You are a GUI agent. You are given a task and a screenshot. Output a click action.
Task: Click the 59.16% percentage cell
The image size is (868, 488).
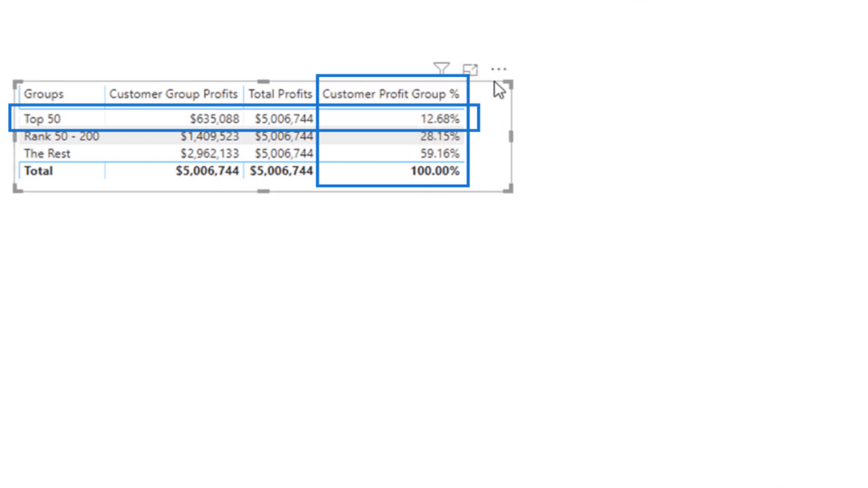(x=440, y=153)
